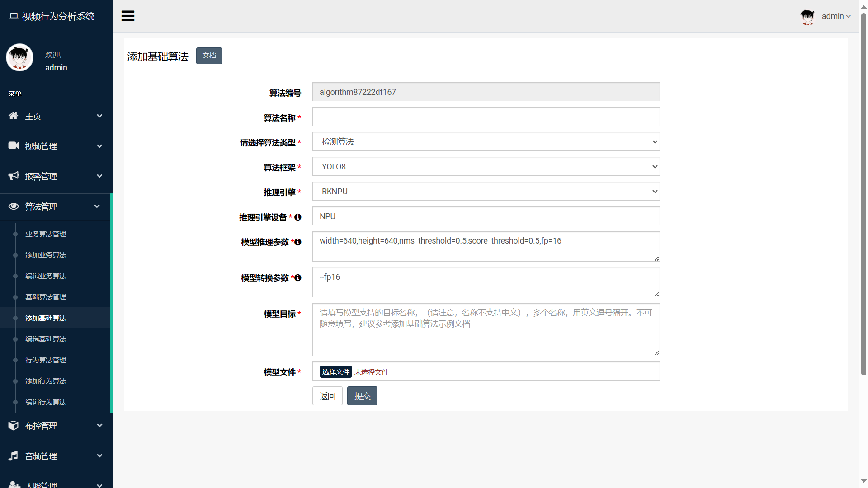Viewport: 868px width, 488px height.
Task: Expand the 主页 menu chevron
Action: (x=99, y=116)
